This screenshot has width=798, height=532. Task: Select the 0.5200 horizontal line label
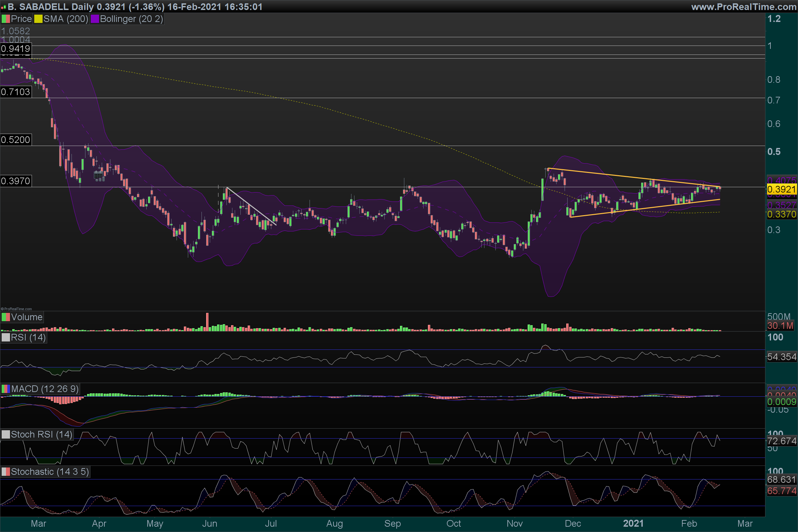[16, 140]
